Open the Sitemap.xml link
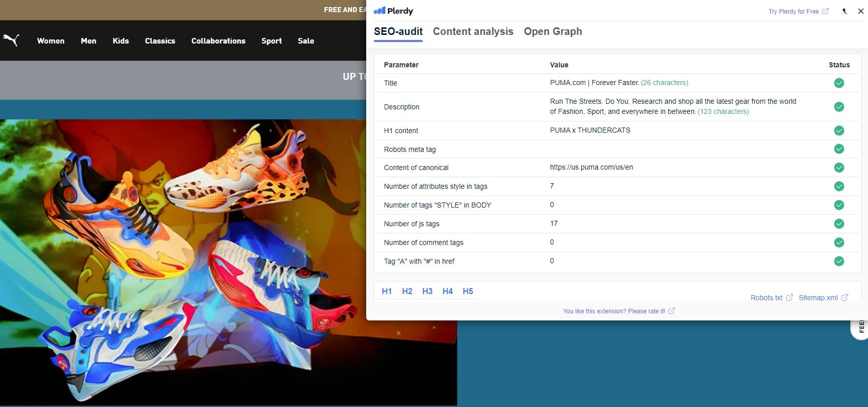 (x=823, y=298)
